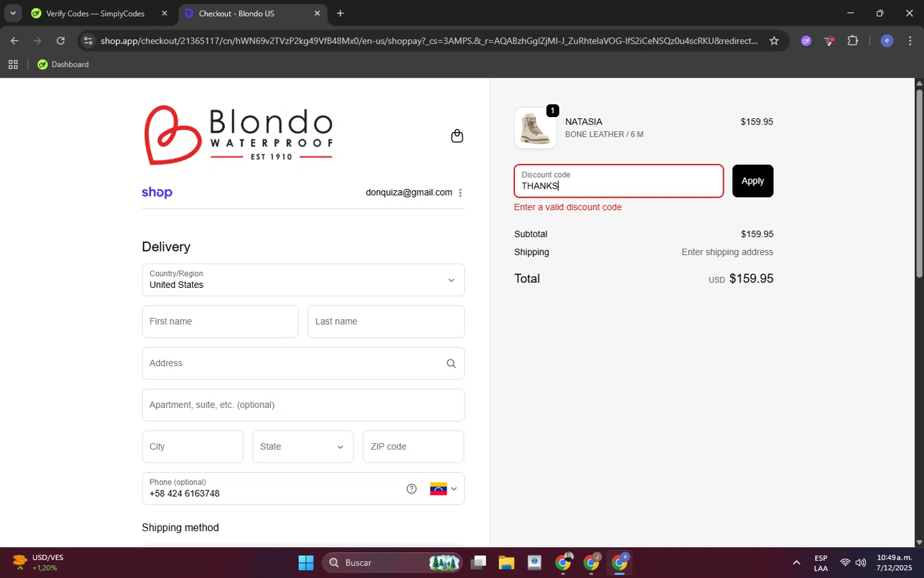Open the Dashboard bookmark
The image size is (924, 578).
coord(63,65)
